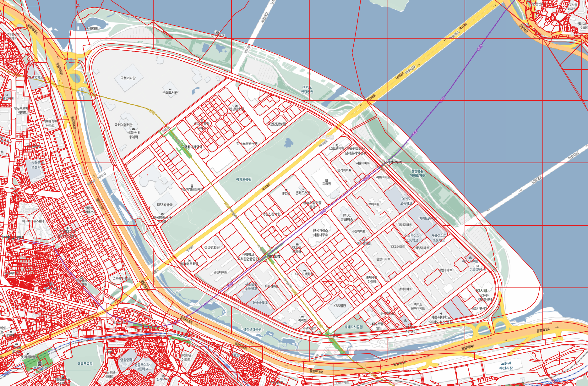Image resolution: width=588 pixels, height=386 pixels.
Task: Click the 롯데캐슬 아이비 label
Action: pyautogui.click(x=372, y=280)
